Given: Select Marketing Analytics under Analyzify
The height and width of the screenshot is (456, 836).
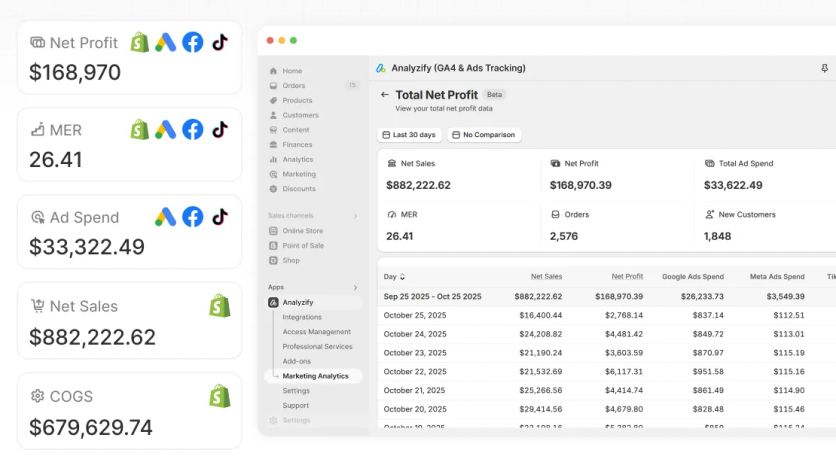Looking at the screenshot, I should point(315,376).
